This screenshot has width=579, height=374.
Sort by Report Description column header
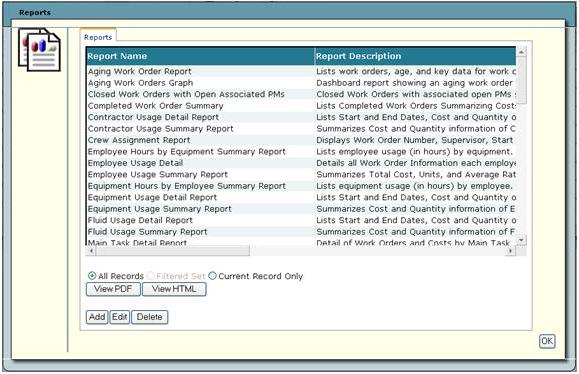(415, 56)
